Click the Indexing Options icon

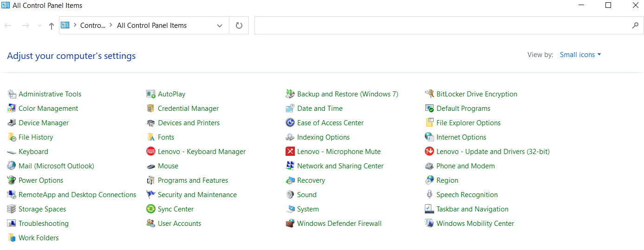click(x=290, y=137)
